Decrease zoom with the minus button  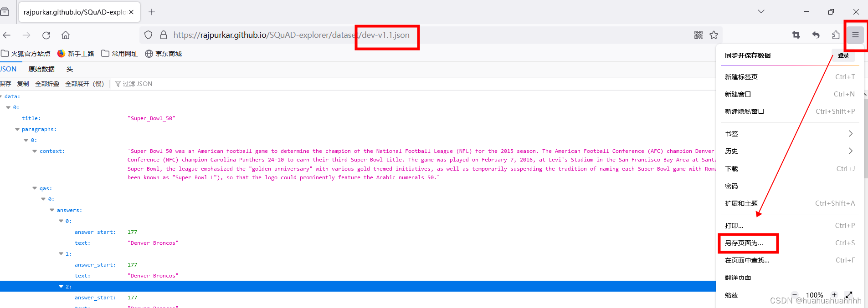(x=795, y=295)
